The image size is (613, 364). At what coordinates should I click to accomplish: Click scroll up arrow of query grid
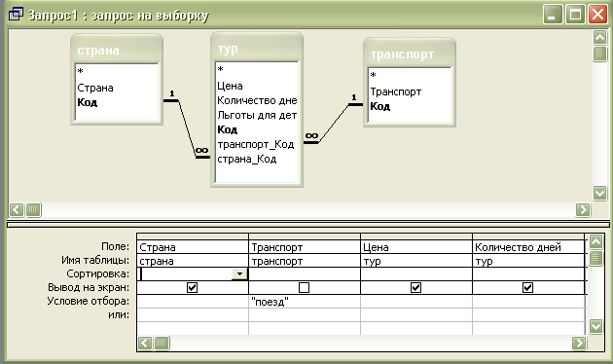[595, 242]
